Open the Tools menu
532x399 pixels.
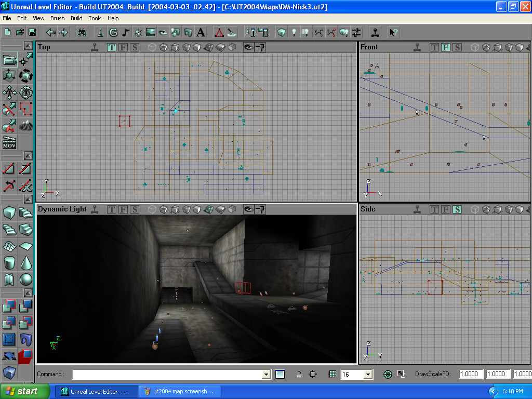point(95,18)
